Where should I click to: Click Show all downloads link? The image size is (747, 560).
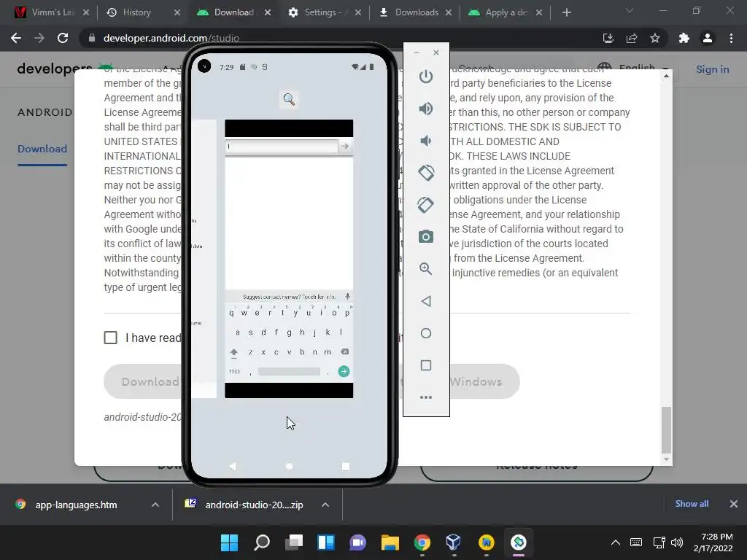click(x=692, y=504)
